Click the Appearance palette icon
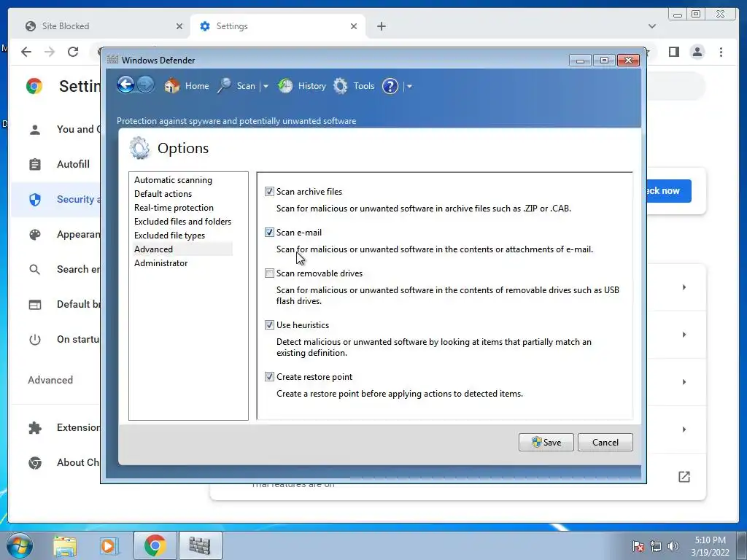747x560 pixels. (35, 234)
